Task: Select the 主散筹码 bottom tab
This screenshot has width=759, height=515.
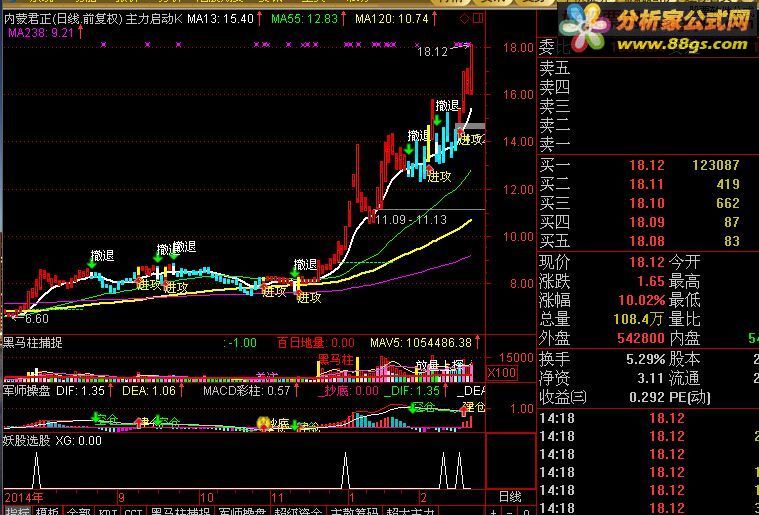Action: (x=354, y=511)
